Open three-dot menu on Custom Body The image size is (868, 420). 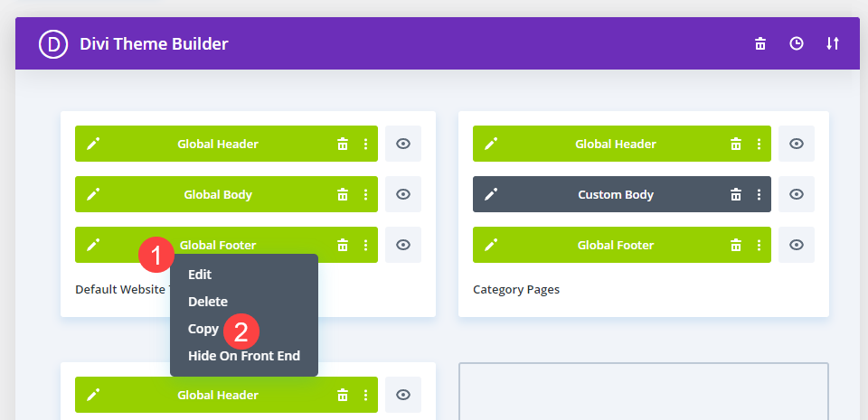click(759, 194)
